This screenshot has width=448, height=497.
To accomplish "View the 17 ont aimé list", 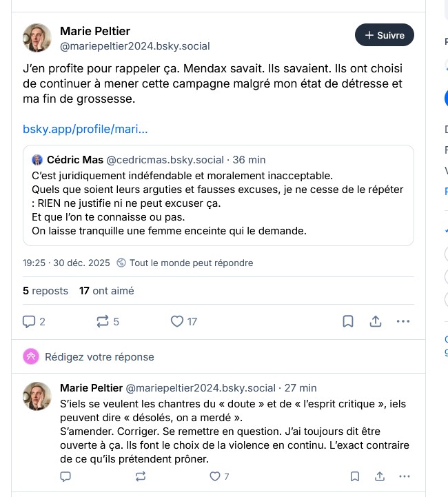I will tap(106, 291).
